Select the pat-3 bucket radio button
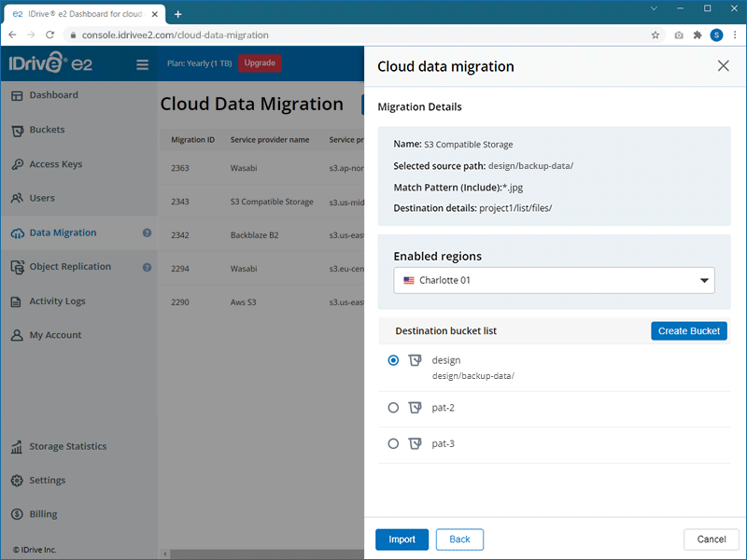Image resolution: width=747 pixels, height=560 pixels. (393, 444)
